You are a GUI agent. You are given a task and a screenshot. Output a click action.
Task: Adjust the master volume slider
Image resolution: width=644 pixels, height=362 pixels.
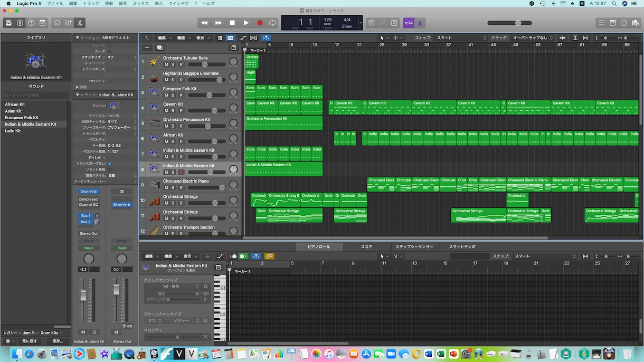coord(510,23)
